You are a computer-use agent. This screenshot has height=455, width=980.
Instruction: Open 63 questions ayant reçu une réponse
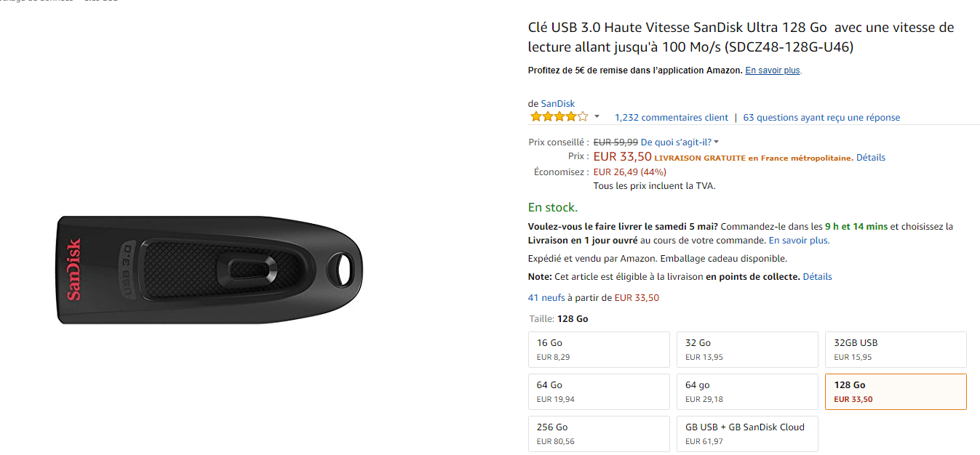(x=821, y=118)
